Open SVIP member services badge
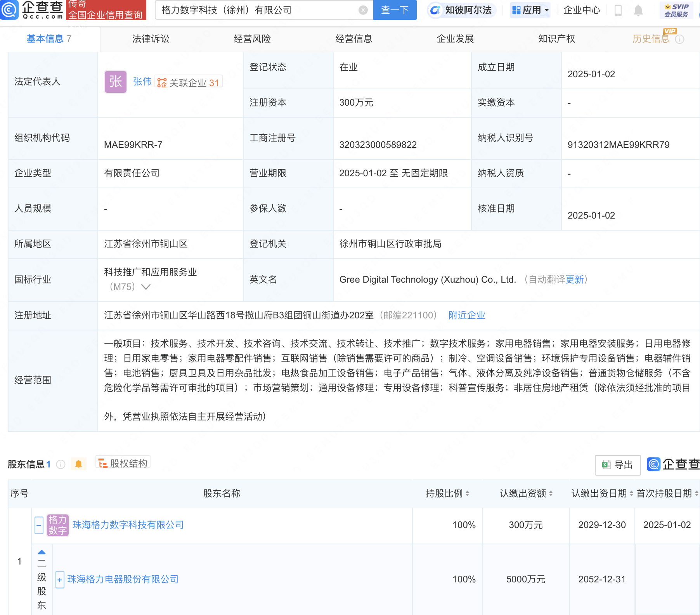 (676, 10)
